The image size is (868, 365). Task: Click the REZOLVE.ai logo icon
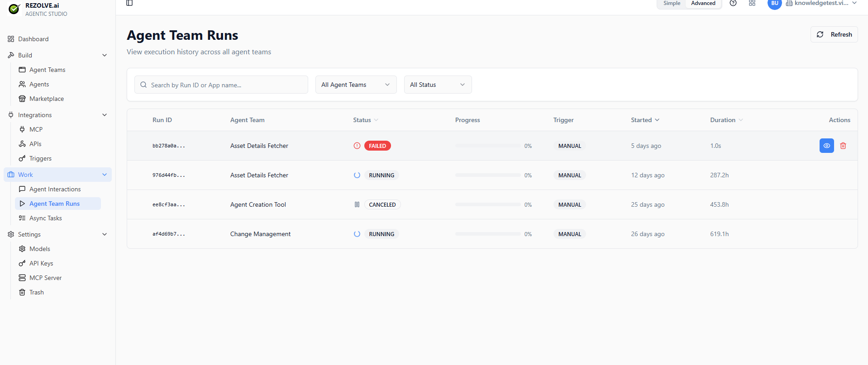pos(14,9)
